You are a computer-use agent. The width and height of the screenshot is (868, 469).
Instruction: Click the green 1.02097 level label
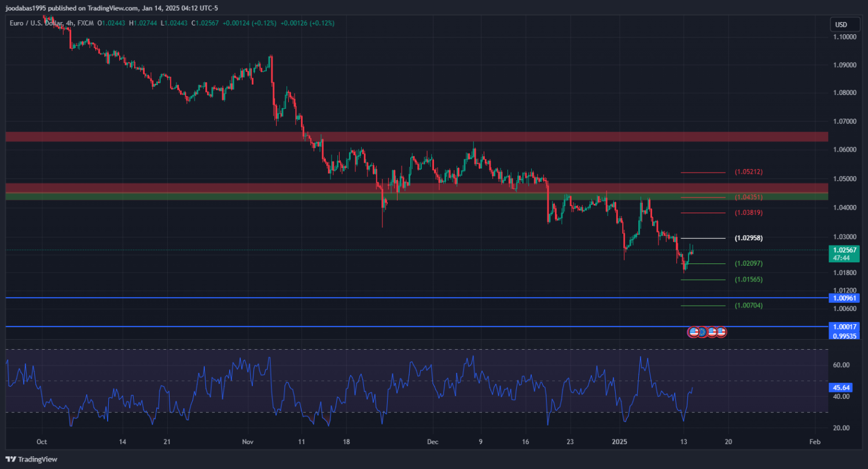click(748, 263)
